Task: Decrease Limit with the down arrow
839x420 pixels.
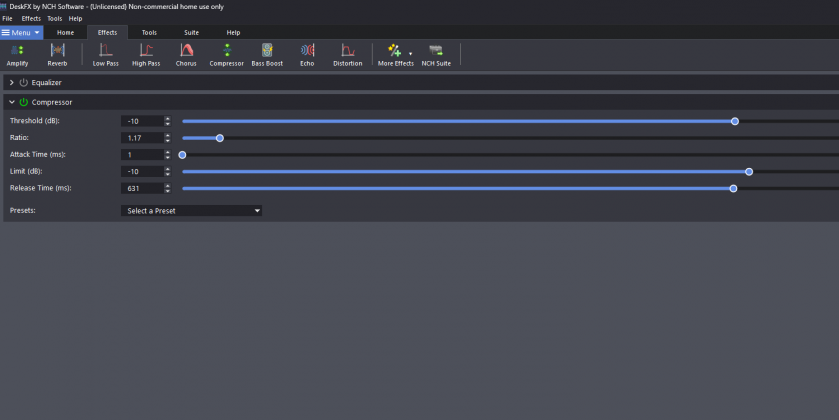Action: (x=167, y=174)
